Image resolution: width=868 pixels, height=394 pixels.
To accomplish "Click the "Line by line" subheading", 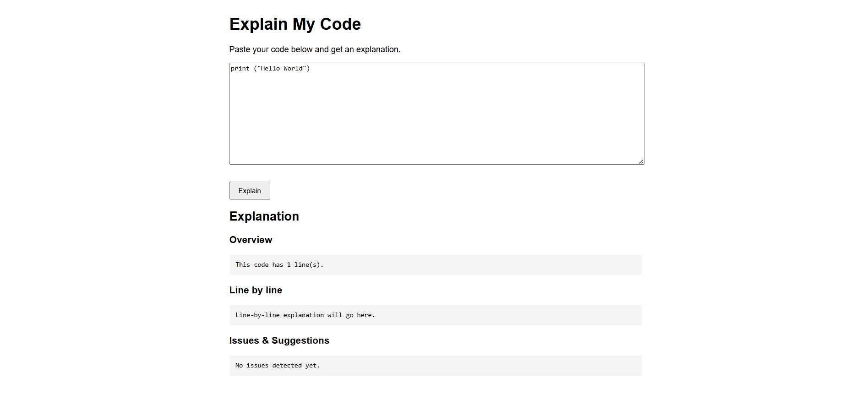I will coord(256,291).
